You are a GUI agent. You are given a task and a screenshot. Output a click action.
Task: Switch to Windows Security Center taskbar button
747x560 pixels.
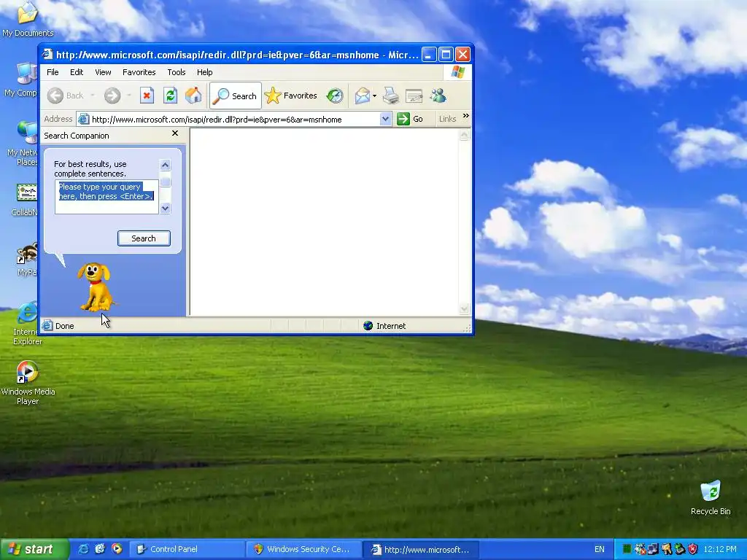click(303, 550)
